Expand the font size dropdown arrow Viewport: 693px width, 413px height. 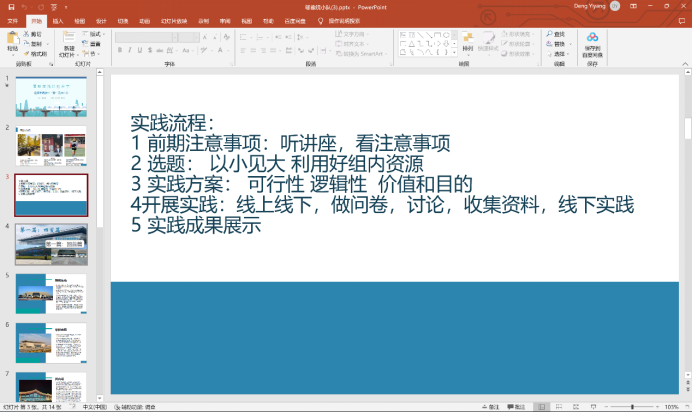[x=195, y=38]
